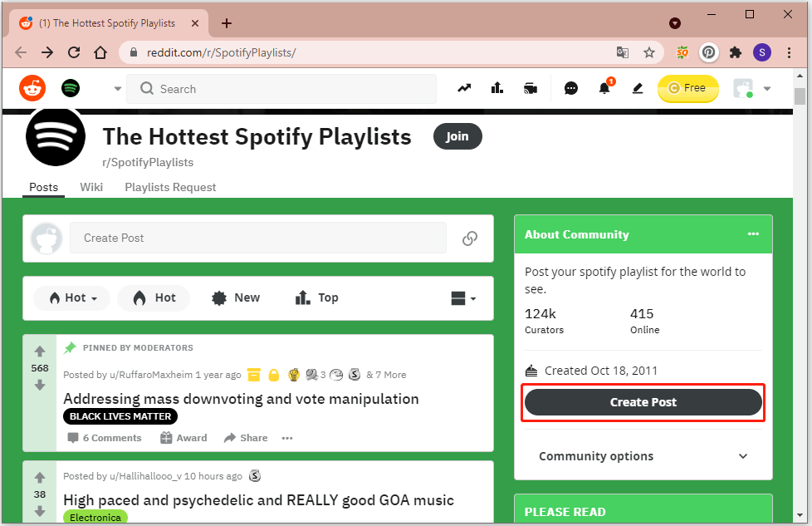Click the browser home icon
This screenshot has height=526, width=812.
pos(100,52)
